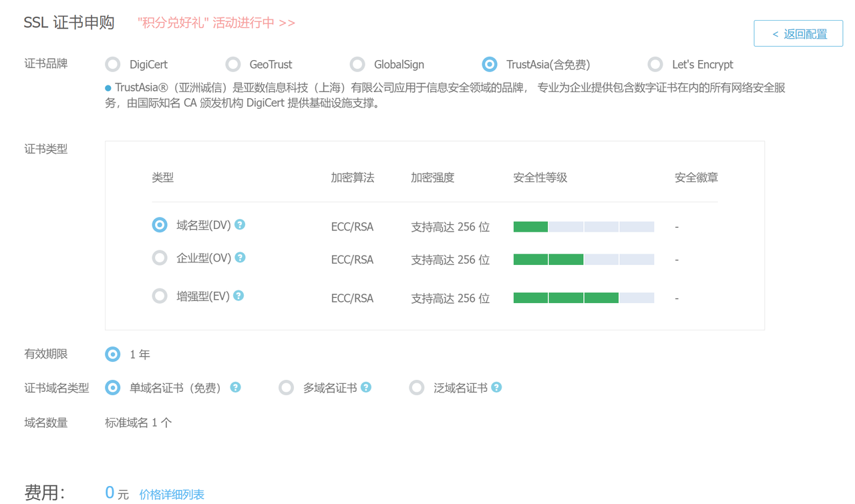Click 支持高达 256 位 in the DV row
Image resolution: width=855 pixels, height=504 pixels.
[x=450, y=227]
